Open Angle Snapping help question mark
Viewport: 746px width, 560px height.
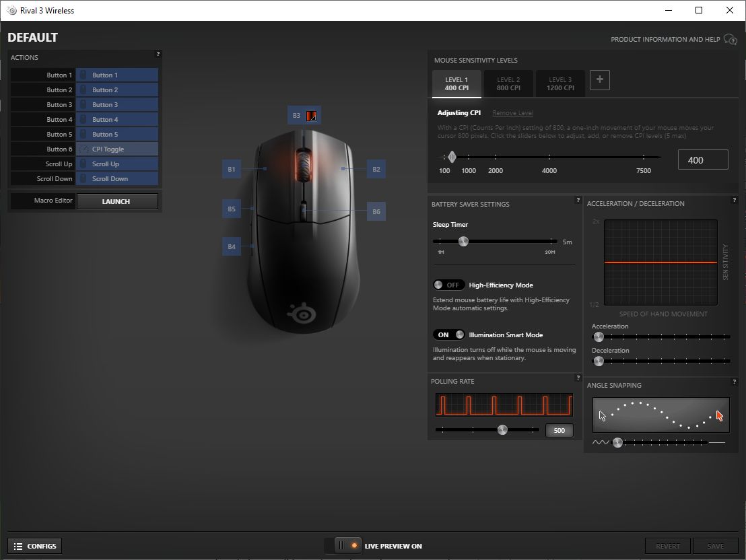734,382
